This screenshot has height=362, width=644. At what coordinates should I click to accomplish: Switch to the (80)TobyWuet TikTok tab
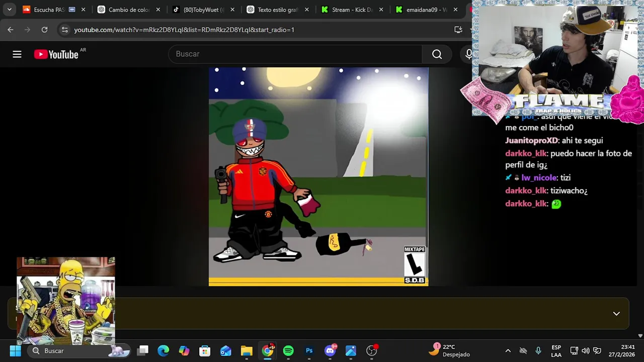click(x=204, y=10)
